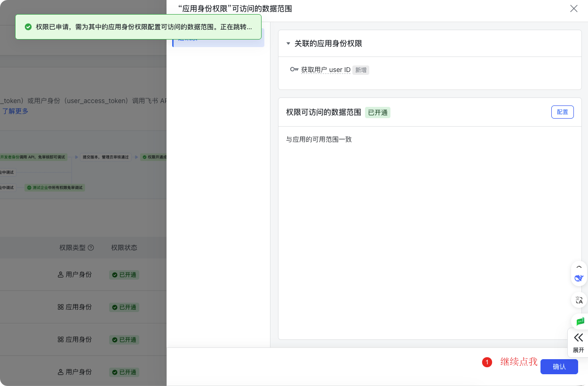Click the up chevron above the whale icon
Screen dimensions: 588x386
579,267
